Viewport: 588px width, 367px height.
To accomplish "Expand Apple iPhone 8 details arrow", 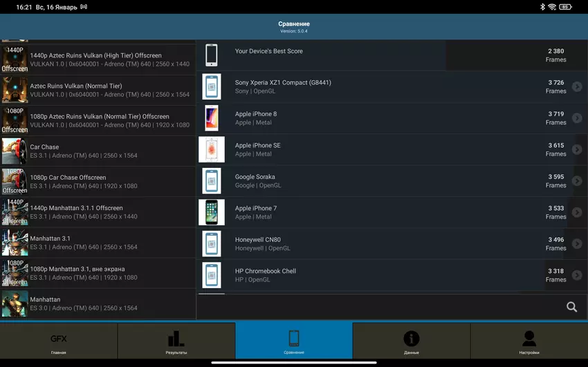I will 577,118.
